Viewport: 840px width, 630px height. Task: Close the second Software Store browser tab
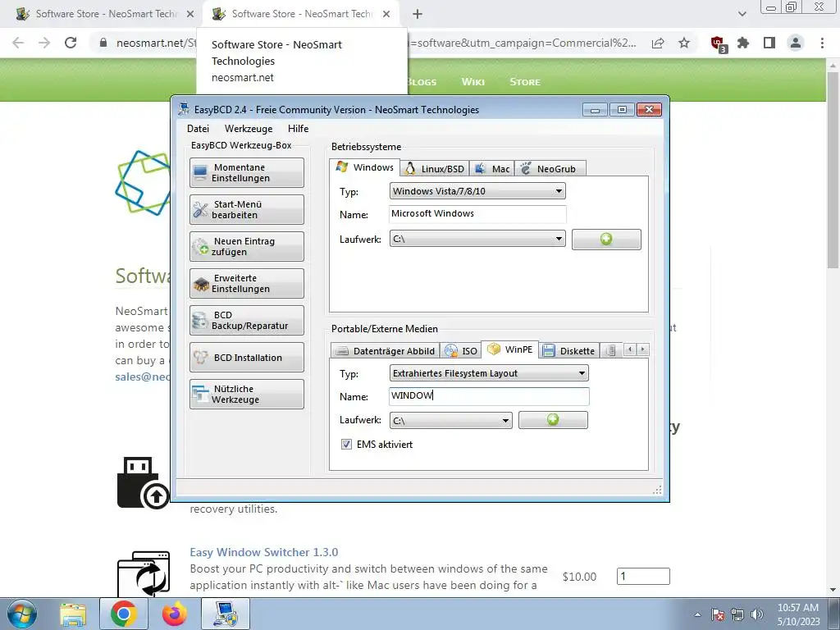click(x=386, y=15)
